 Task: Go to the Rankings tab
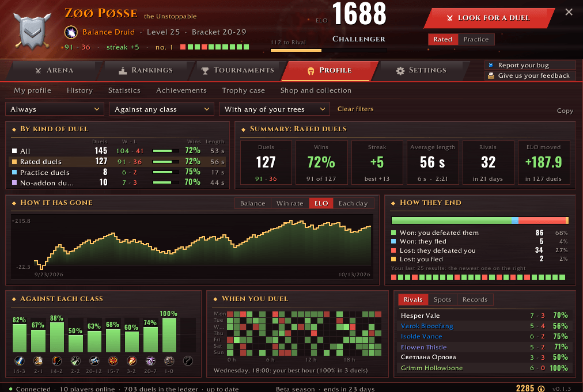[146, 70]
